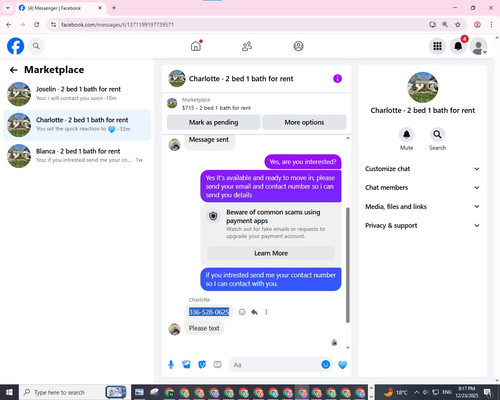Click the 'Yes, are you interested?' message
500x400 pixels.
[x=303, y=162]
